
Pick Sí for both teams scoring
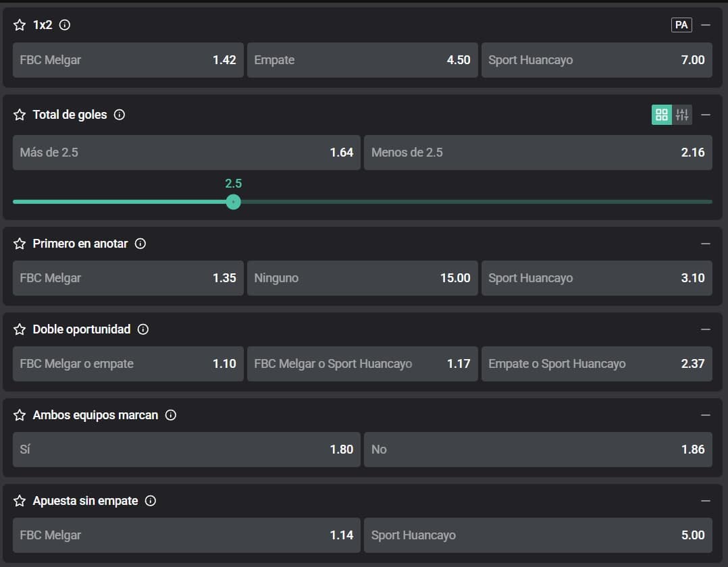[x=186, y=450]
